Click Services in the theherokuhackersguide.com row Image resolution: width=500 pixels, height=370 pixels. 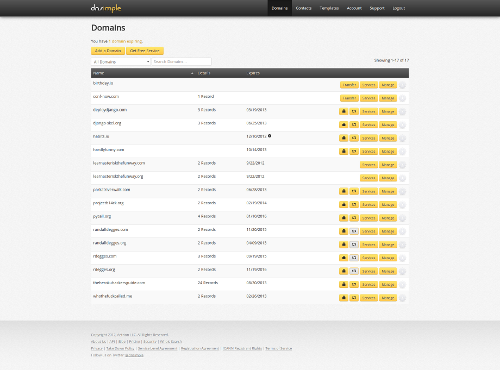[369, 284]
